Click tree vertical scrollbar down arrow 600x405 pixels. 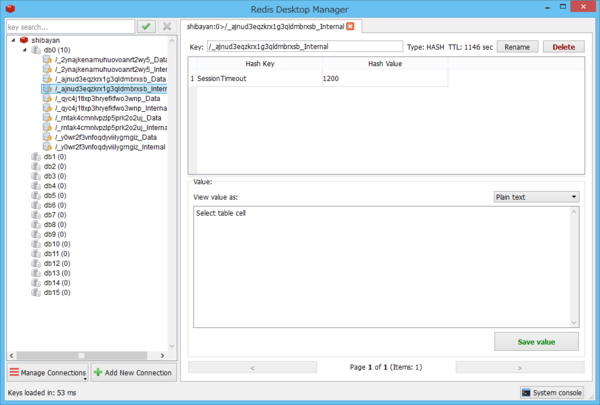pos(172,346)
